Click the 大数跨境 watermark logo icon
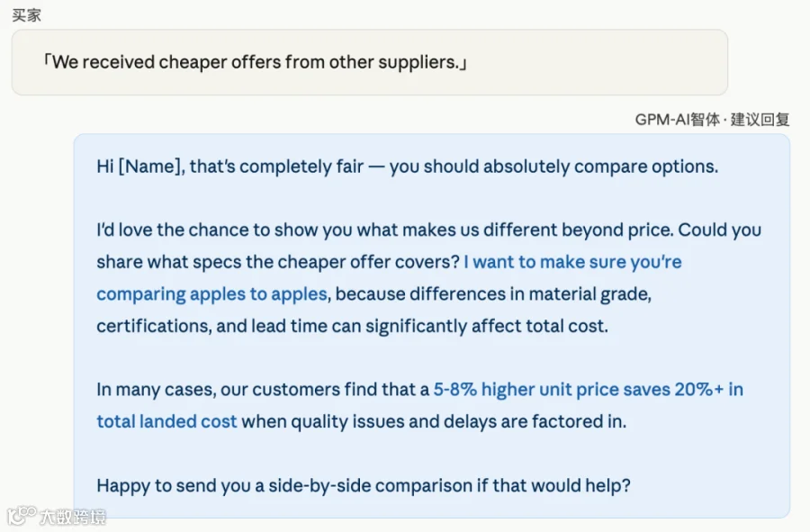The height and width of the screenshot is (532, 810). pos(22,516)
